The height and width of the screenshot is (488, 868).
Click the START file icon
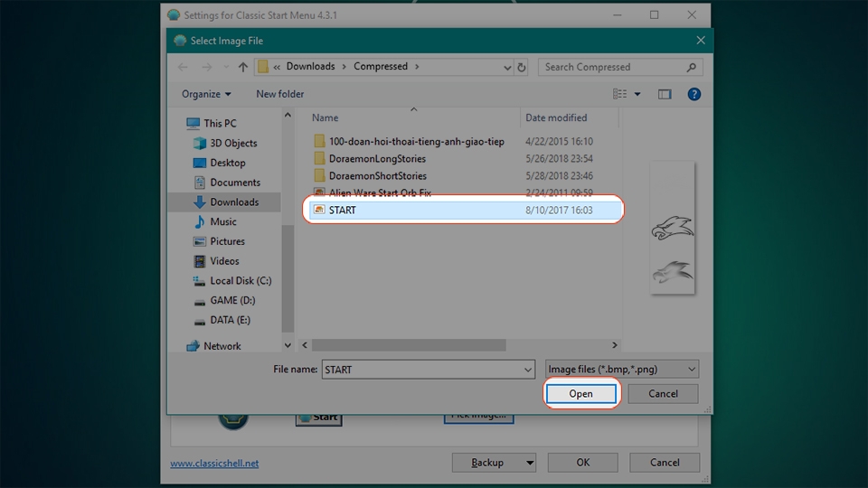319,210
